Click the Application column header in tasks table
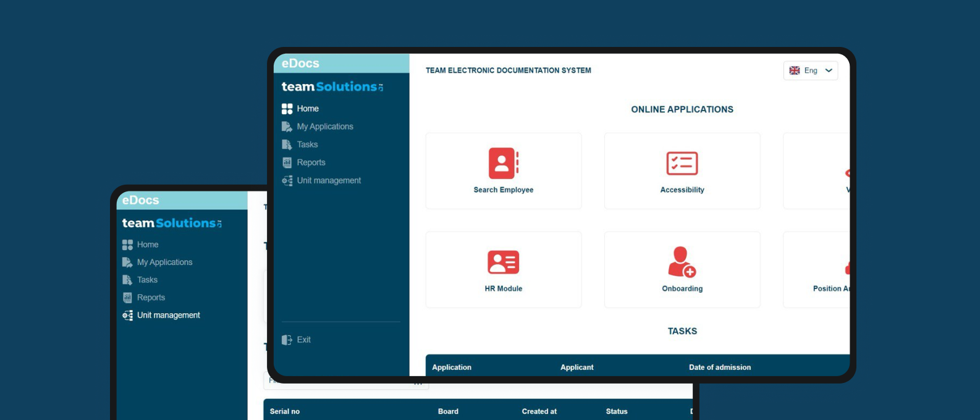Screen dimensions: 980x420 [x=452, y=367]
